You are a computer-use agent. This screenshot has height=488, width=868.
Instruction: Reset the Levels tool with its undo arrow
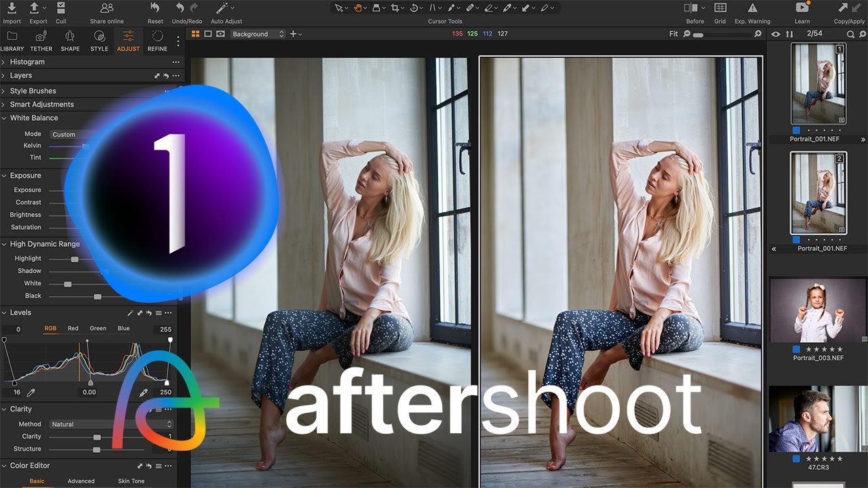pyautogui.click(x=149, y=313)
